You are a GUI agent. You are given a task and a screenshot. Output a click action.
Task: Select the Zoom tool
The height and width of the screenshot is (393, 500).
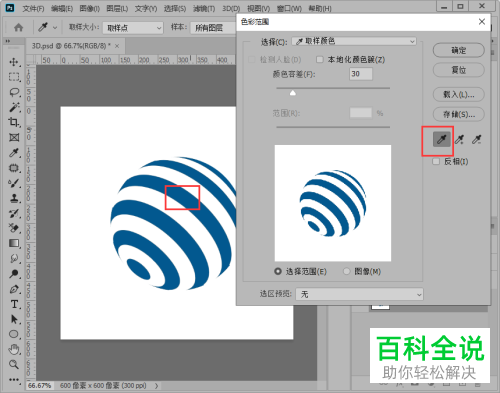14,364
